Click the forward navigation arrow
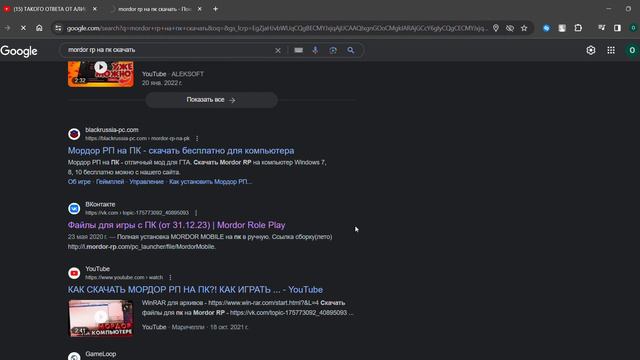Viewport: 640px width, 360px height. coord(7,28)
